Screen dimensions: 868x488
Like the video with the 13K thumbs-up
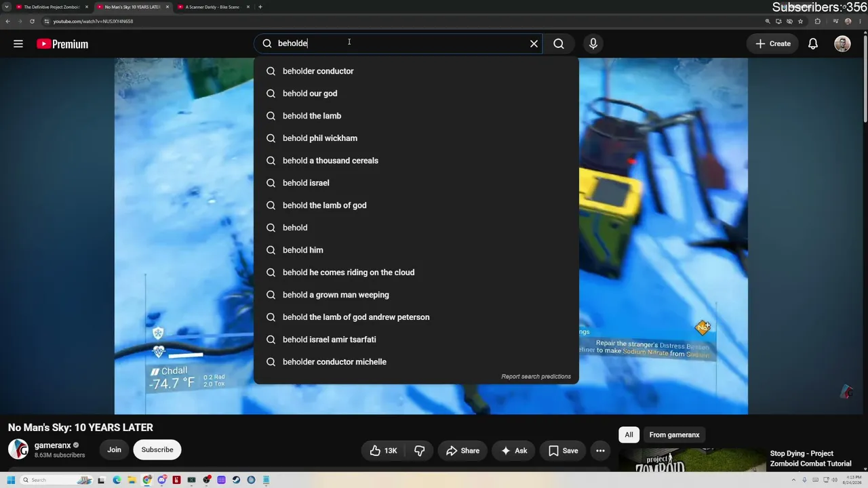[384, 451]
